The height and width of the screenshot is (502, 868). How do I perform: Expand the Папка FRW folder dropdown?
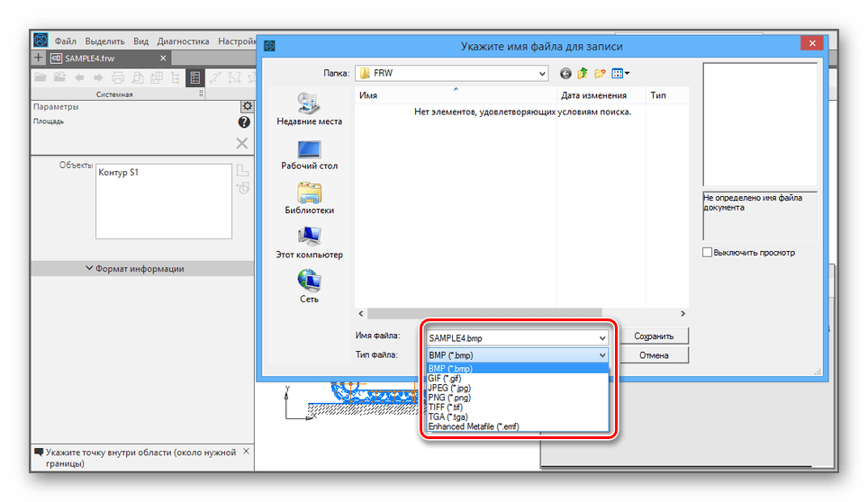click(x=542, y=74)
